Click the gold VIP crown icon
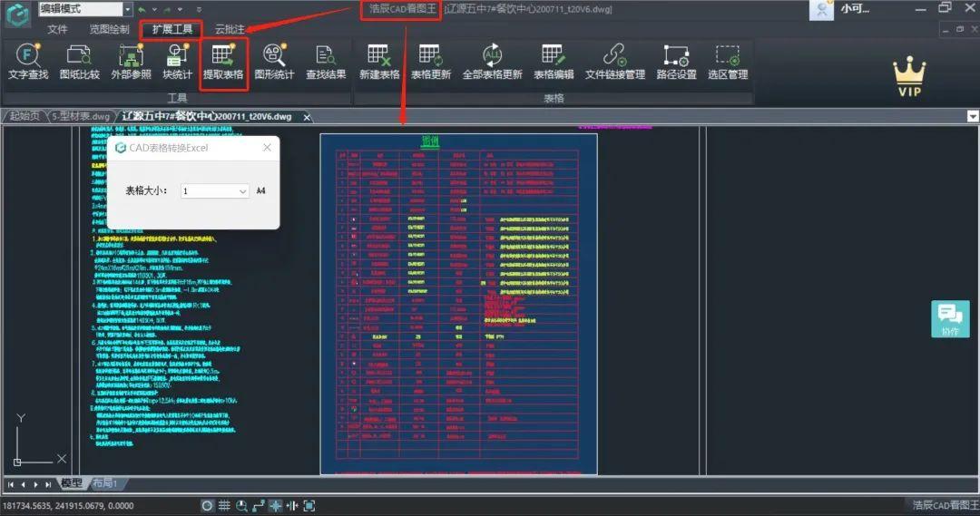 tap(909, 76)
